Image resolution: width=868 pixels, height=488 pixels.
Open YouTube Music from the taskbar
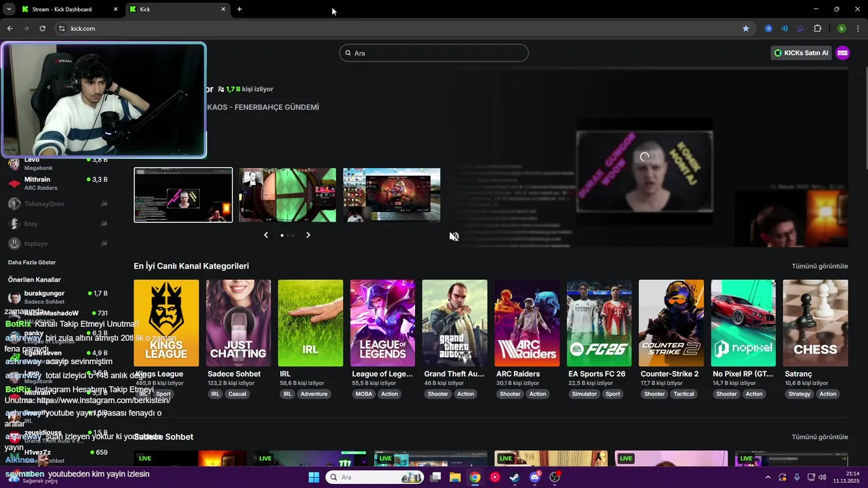point(495,477)
